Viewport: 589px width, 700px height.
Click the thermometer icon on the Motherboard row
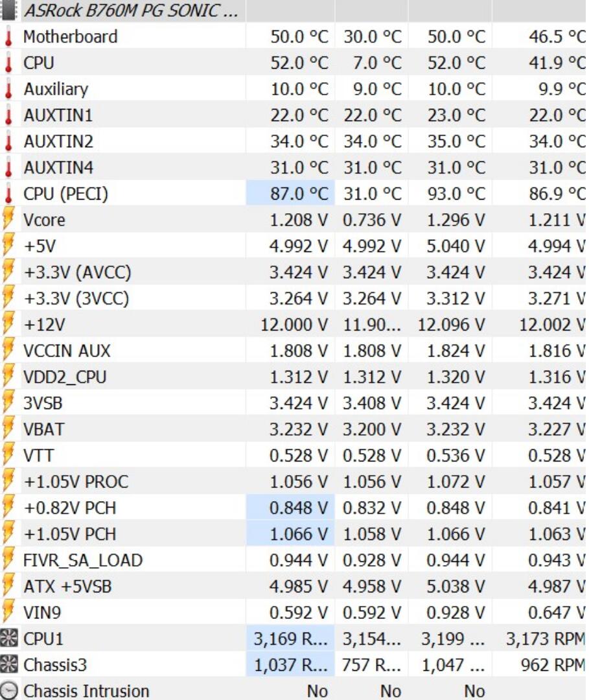coord(8,36)
